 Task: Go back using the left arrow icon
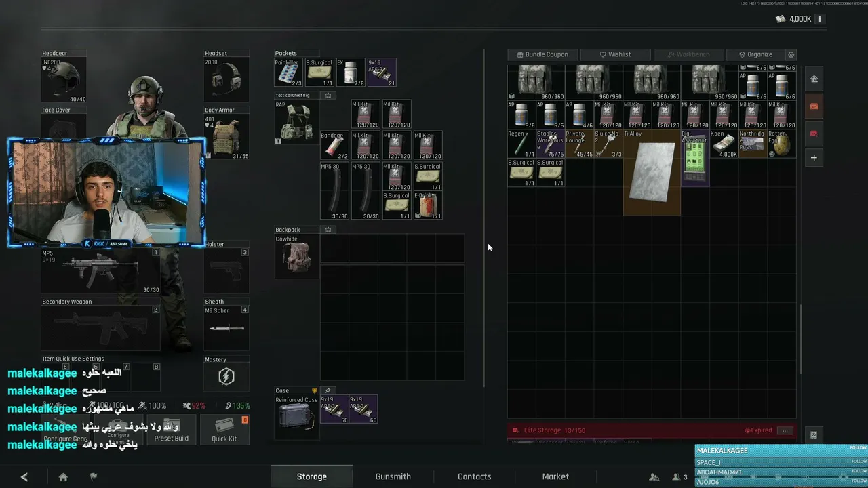point(24,477)
